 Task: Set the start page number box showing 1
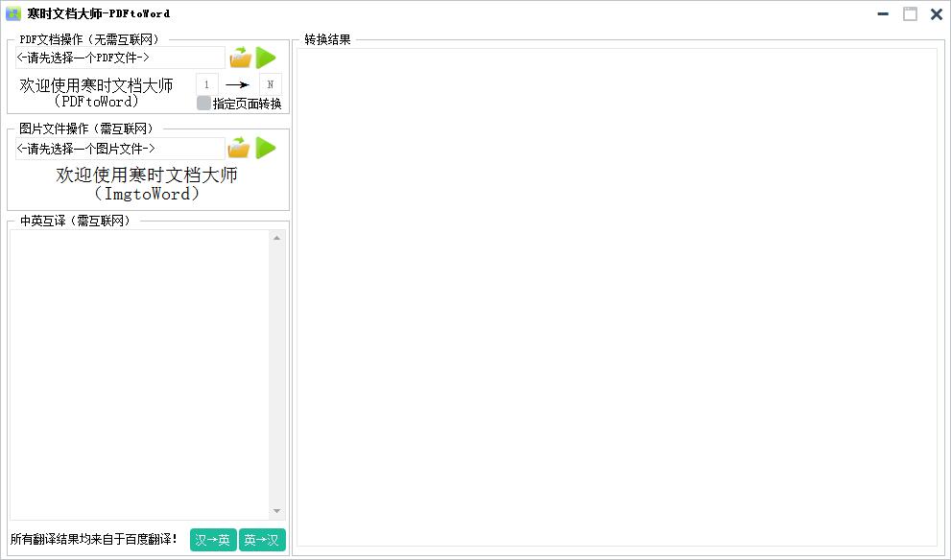point(207,84)
